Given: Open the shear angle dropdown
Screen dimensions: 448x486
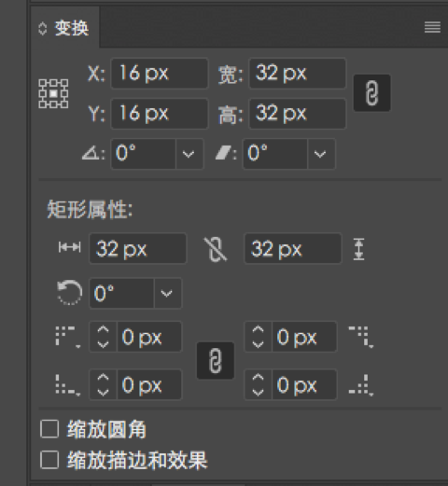Looking at the screenshot, I should pos(321,154).
